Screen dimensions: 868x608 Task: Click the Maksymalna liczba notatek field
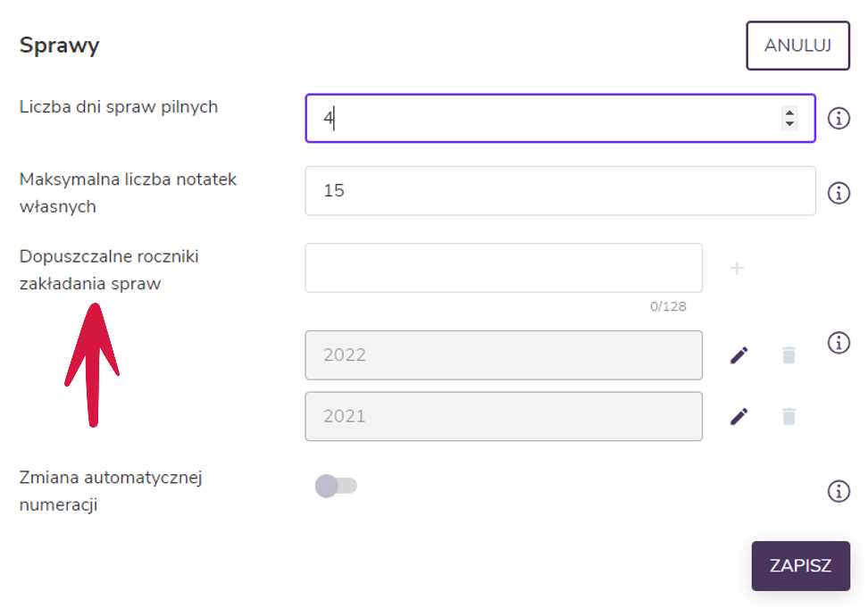point(560,191)
